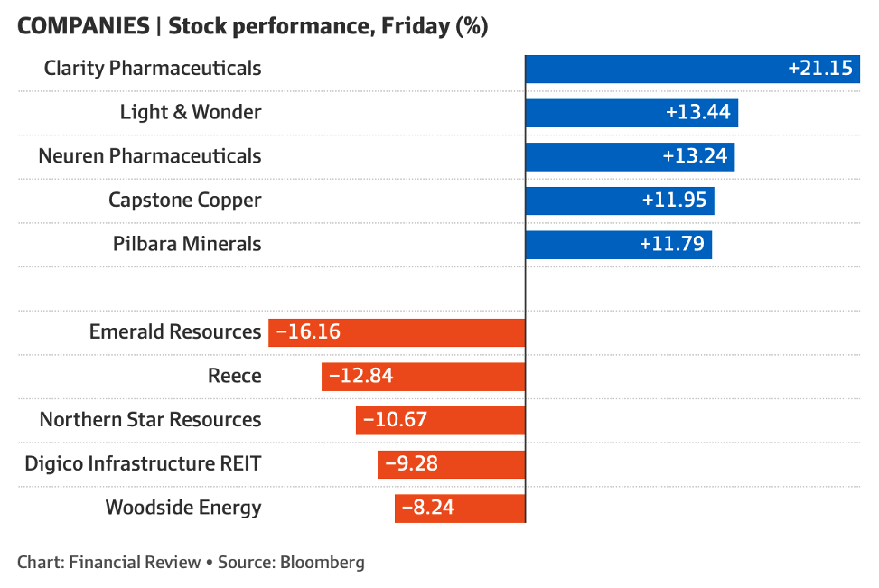The height and width of the screenshot is (588, 879).
Task: Click the Digico Infrastructure REIT label
Action: 143,464
